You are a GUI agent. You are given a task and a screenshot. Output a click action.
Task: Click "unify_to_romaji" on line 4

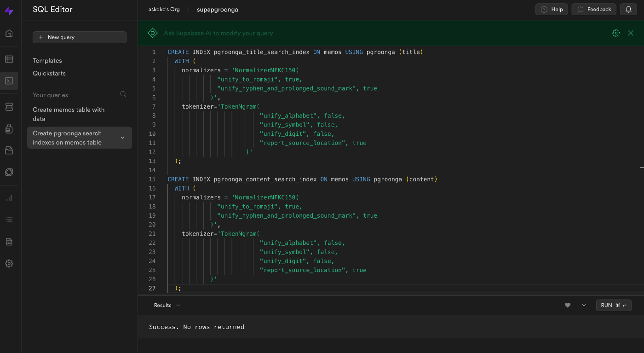coord(247,79)
